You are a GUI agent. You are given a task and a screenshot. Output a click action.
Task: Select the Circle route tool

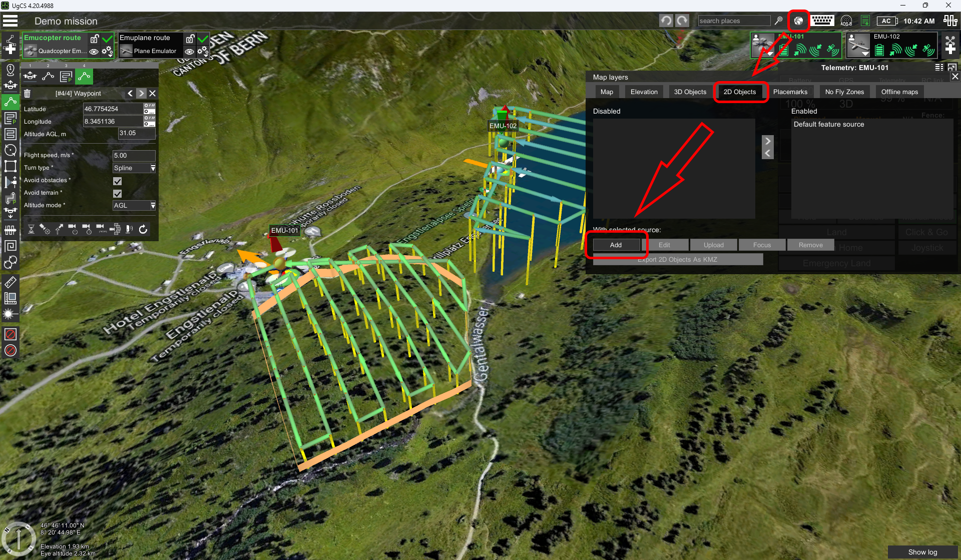[x=10, y=150]
